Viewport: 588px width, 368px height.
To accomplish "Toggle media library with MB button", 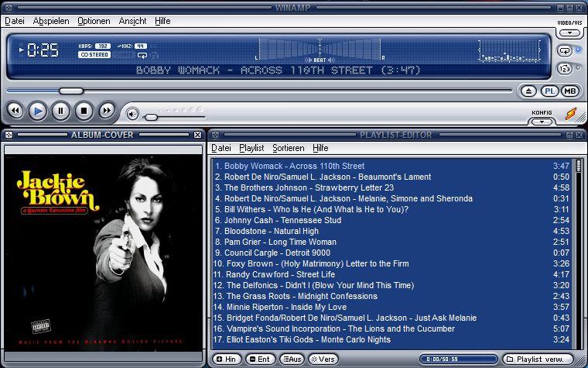I will tap(570, 91).
